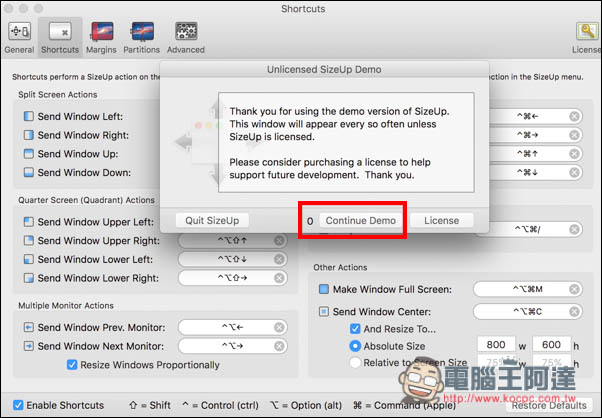
Task: Click the Send Window Lower Left shortcut field
Action: coord(233,259)
